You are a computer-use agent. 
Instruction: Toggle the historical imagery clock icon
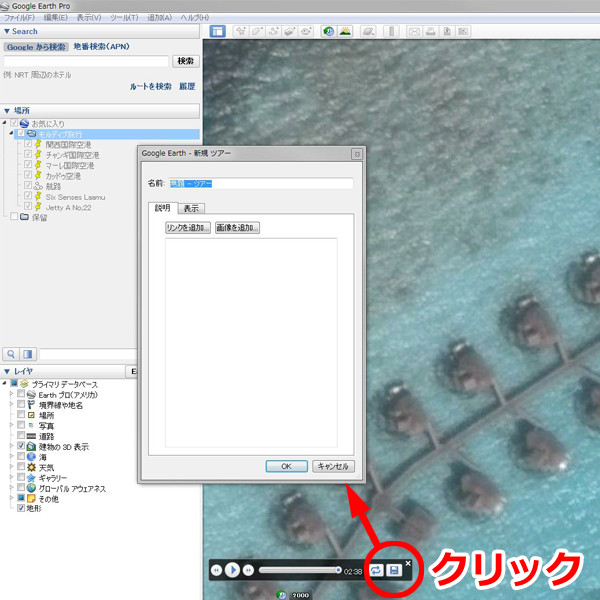pos(328,31)
